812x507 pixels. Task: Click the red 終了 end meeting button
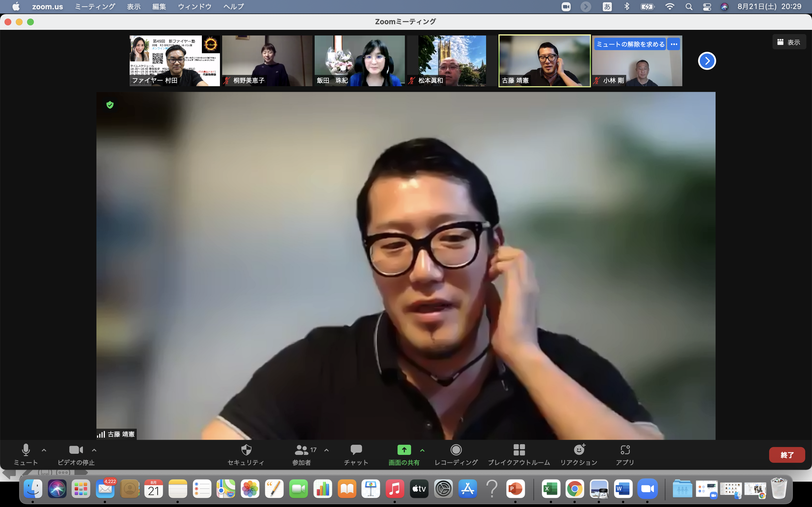(787, 455)
